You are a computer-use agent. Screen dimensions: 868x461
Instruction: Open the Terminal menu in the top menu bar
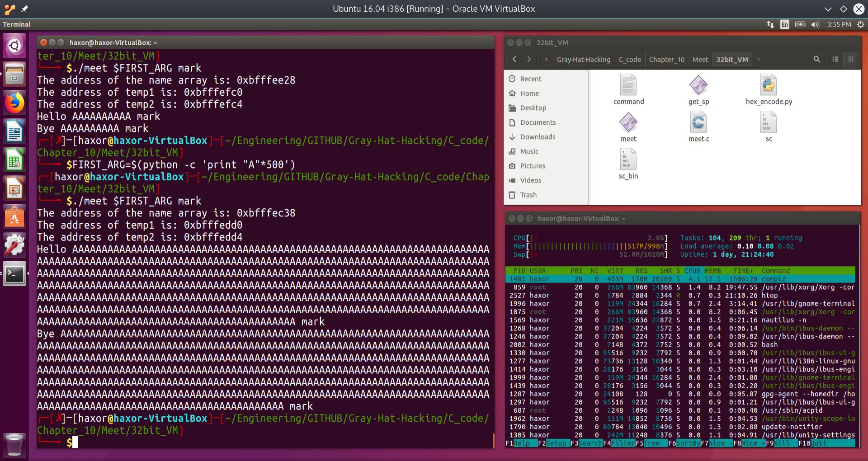17,24
